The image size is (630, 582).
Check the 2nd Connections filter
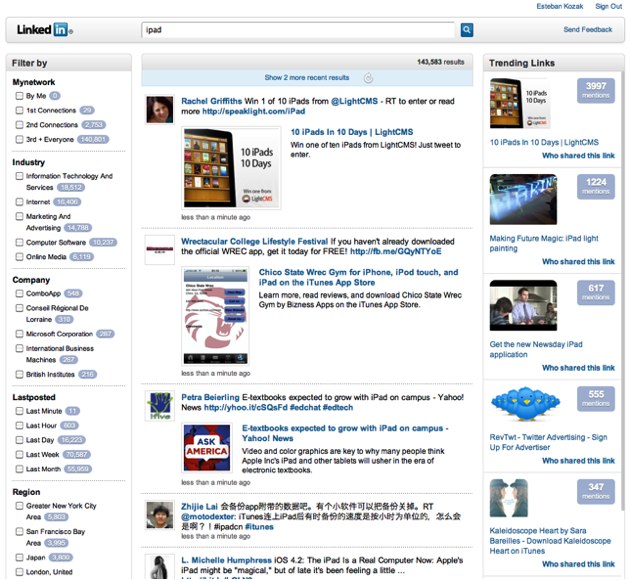click(19, 125)
